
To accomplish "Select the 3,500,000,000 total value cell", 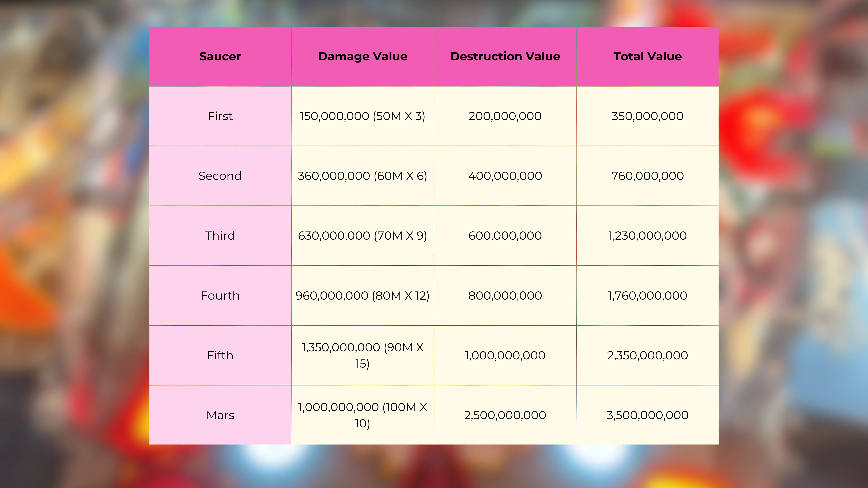I will point(647,415).
